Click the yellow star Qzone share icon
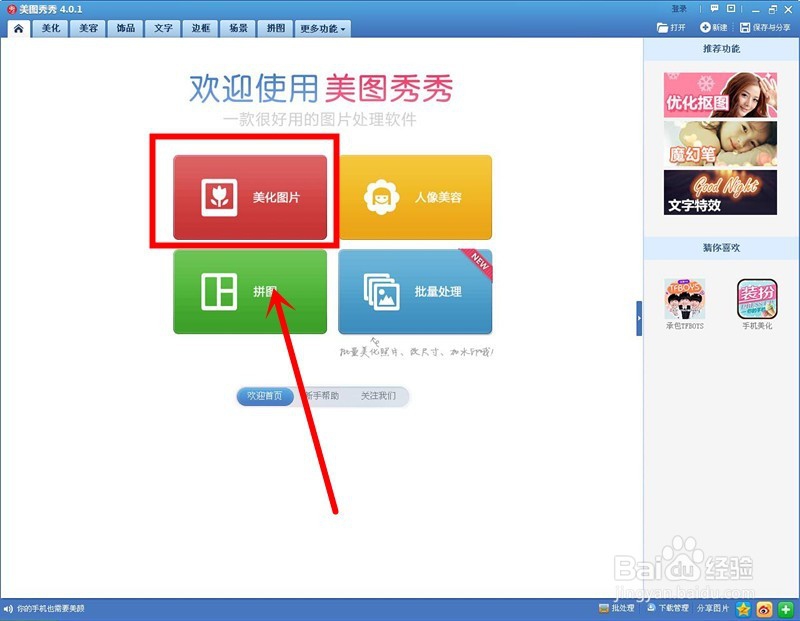Viewport: 800px width, 621px height. point(743,609)
